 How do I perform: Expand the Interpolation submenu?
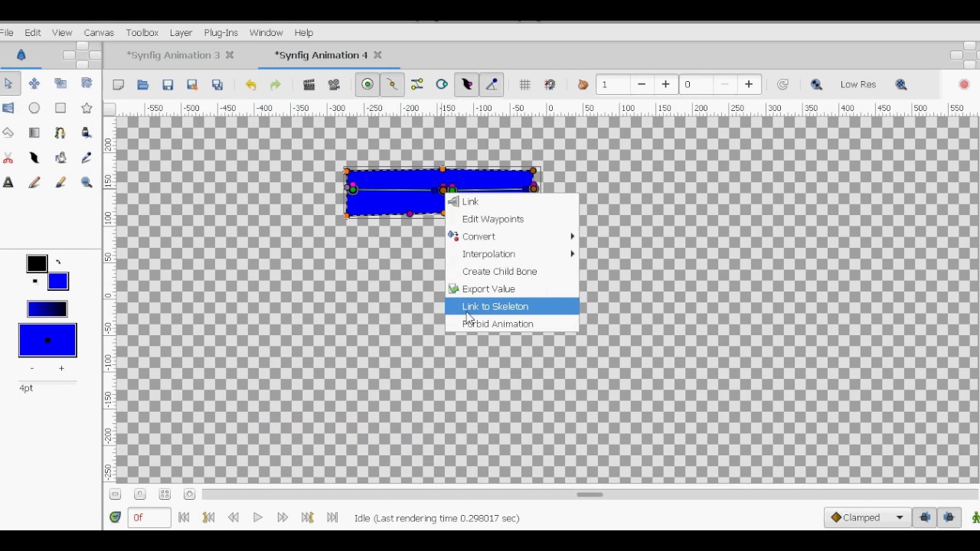tap(512, 254)
